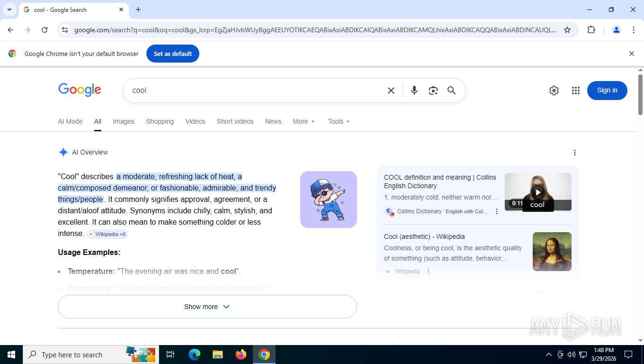Screen dimensions: 644x364
Task: Click the page vertical scrollbar
Action: pos(640,95)
